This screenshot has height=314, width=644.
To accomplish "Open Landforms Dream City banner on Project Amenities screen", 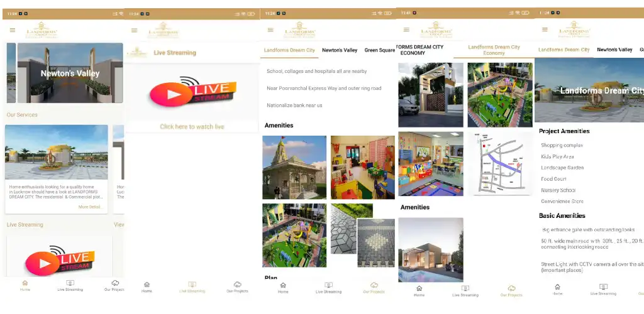I will (589, 90).
